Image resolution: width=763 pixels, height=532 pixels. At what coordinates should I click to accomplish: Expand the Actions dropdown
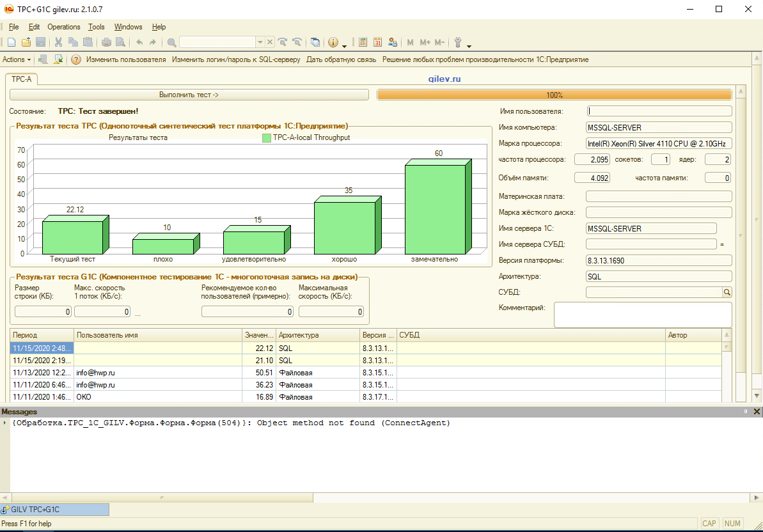17,59
